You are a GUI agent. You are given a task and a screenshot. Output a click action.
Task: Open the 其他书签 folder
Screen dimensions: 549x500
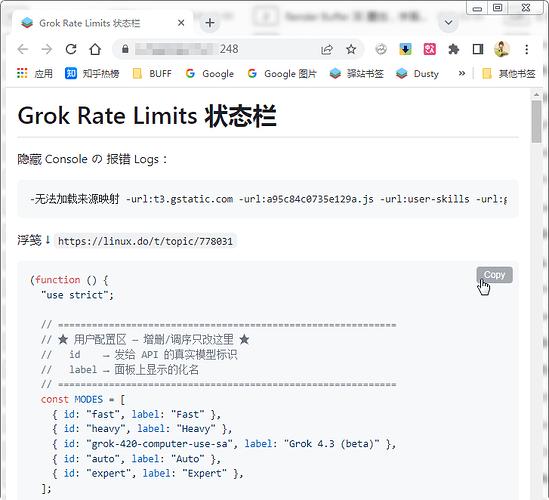pyautogui.click(x=509, y=74)
